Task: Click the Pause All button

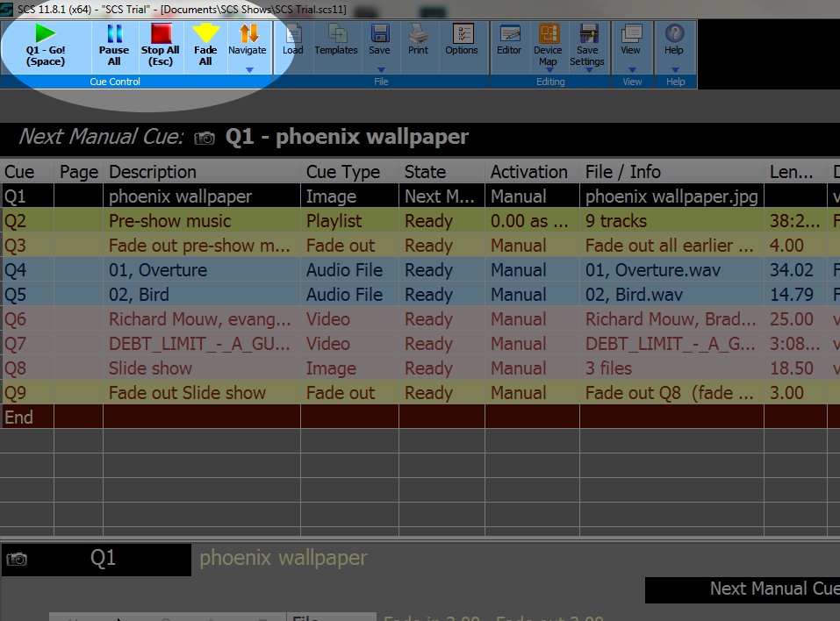Action: point(114,46)
